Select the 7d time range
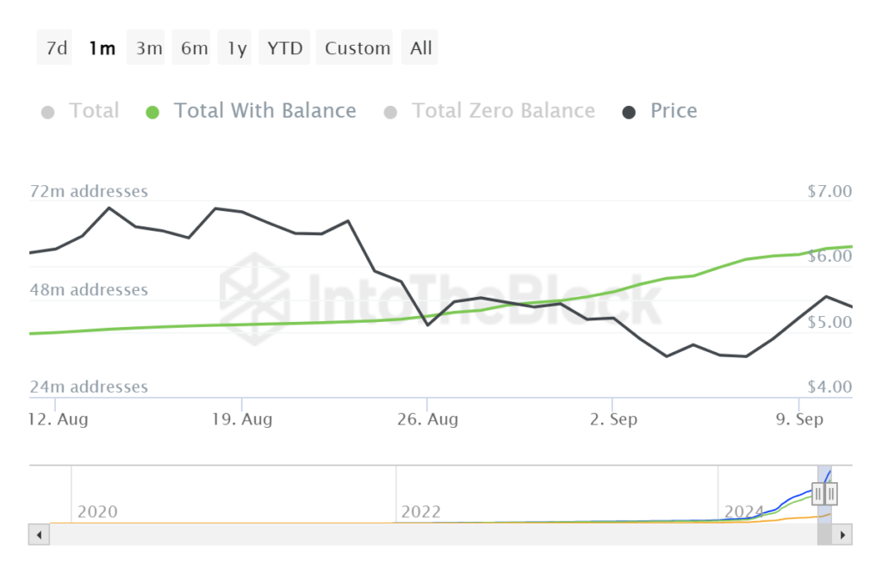 coord(55,48)
